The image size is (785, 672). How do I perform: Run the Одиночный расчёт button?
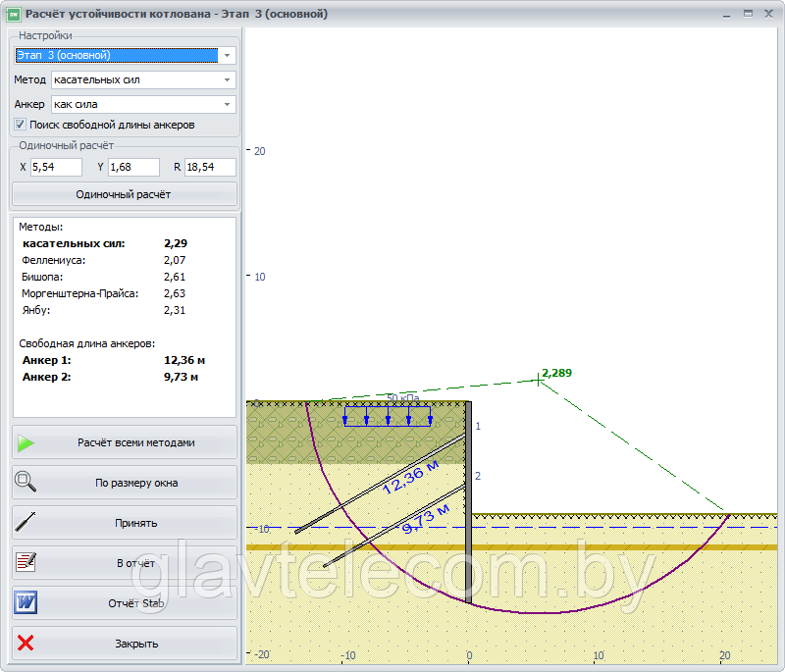click(125, 194)
